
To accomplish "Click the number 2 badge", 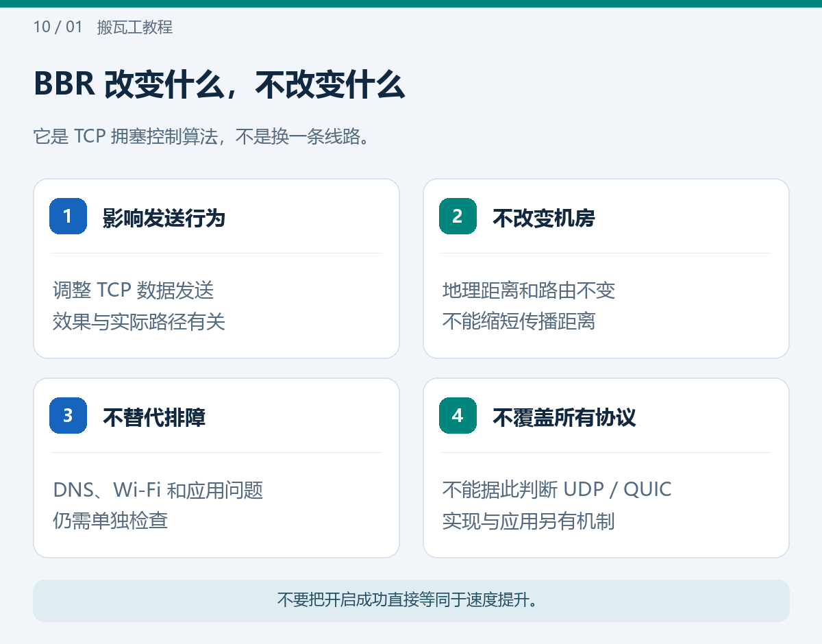I will pos(458,216).
